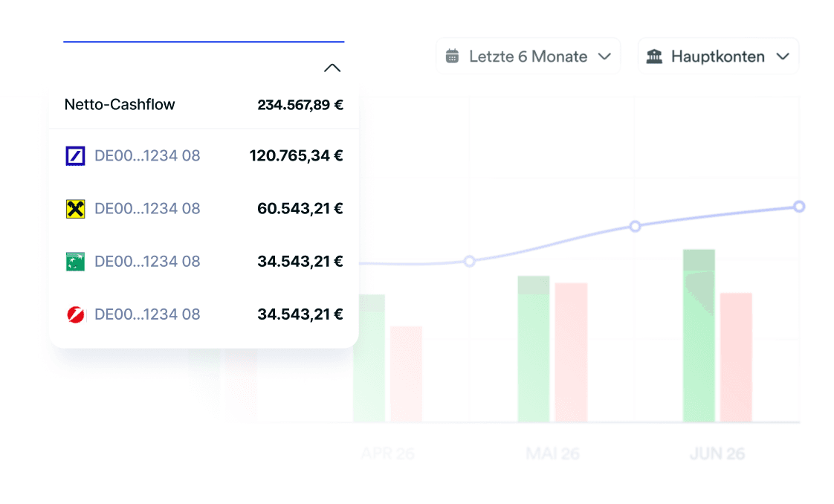
Task: Click the chevron arrow next to Hauptkonten
Action: coord(783,56)
